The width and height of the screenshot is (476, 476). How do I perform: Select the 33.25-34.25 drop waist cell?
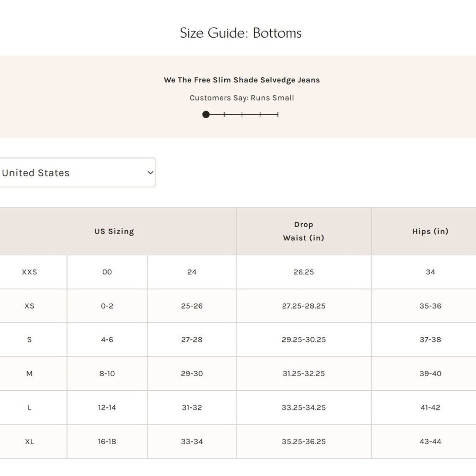click(303, 407)
